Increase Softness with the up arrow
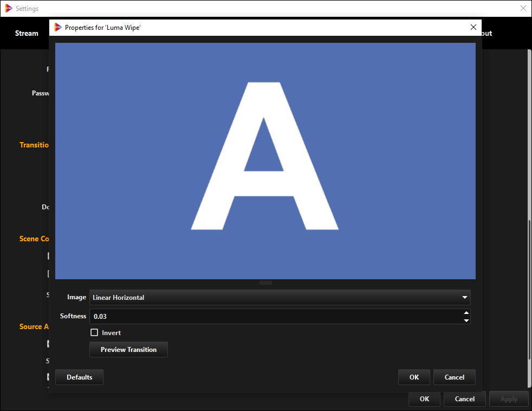The image size is (532, 411). (466, 312)
